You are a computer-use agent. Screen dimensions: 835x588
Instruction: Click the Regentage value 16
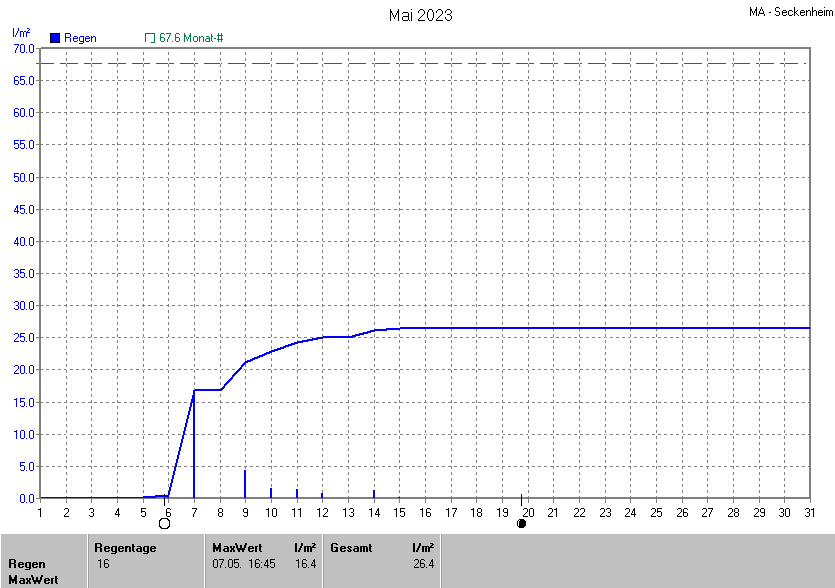point(103,564)
